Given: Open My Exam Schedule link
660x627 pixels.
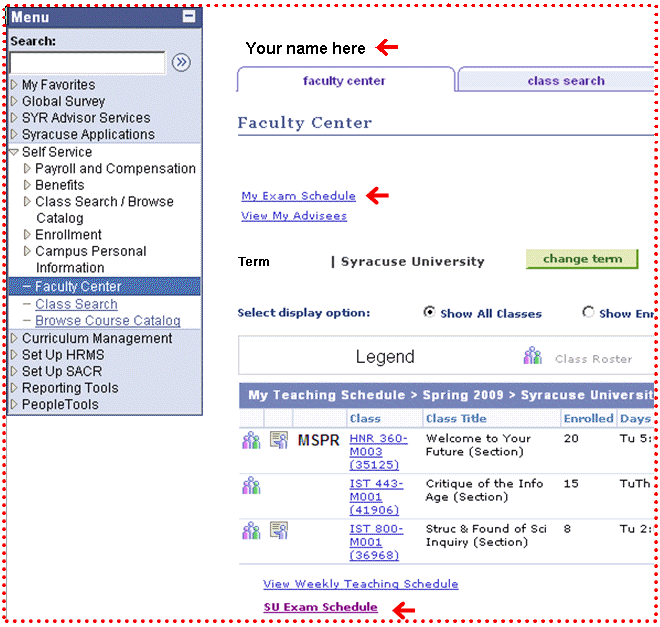Looking at the screenshot, I should 298,196.
